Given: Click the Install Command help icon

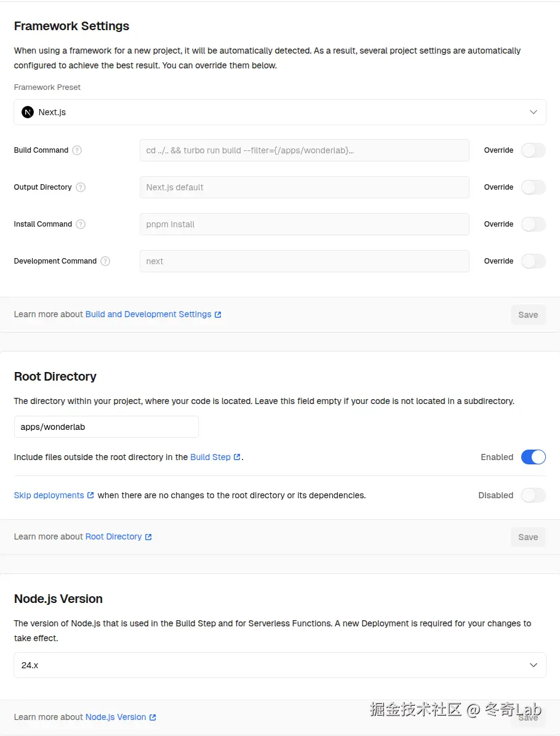Looking at the screenshot, I should click(x=81, y=224).
